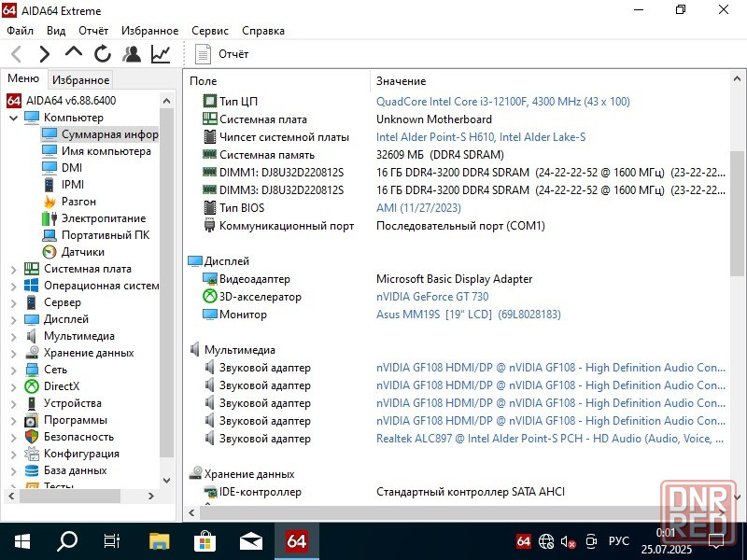Open the Asus MM19S monitor link
This screenshot has width=747, height=560.
tap(469, 315)
